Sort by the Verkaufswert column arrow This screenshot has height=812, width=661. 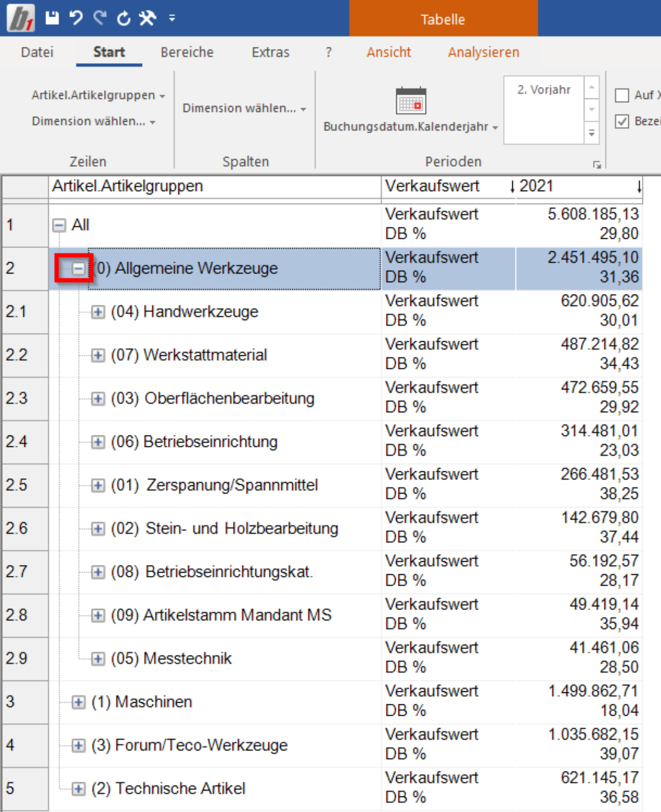pos(512,186)
